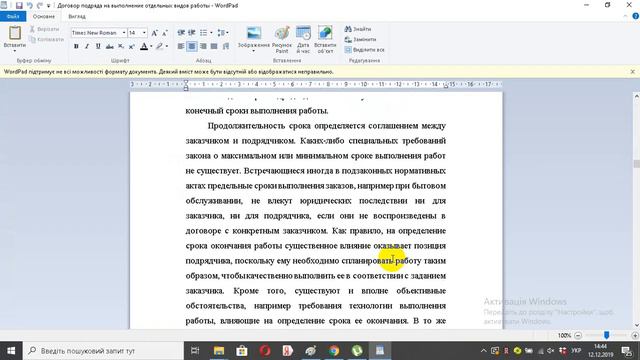Toggle subscript formatting
Viewport: 640px width, 360px height.
(x=121, y=47)
